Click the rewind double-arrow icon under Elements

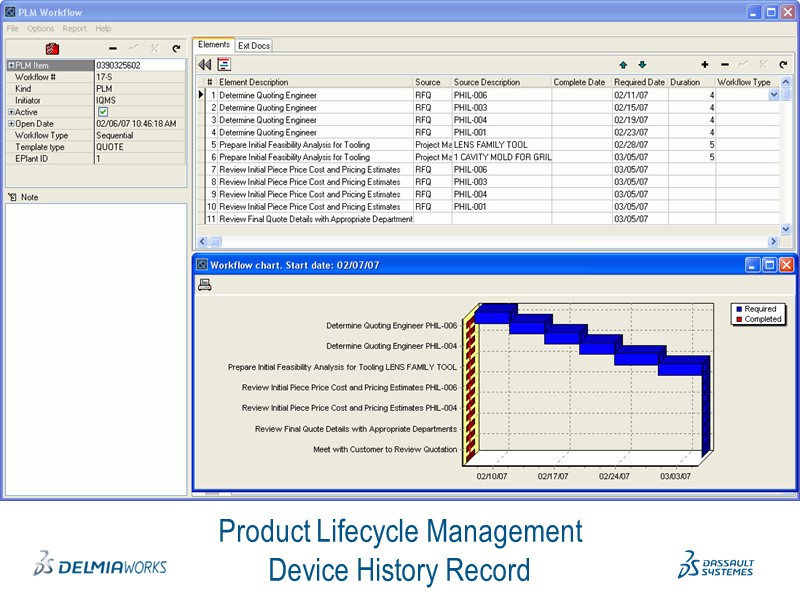pos(205,64)
